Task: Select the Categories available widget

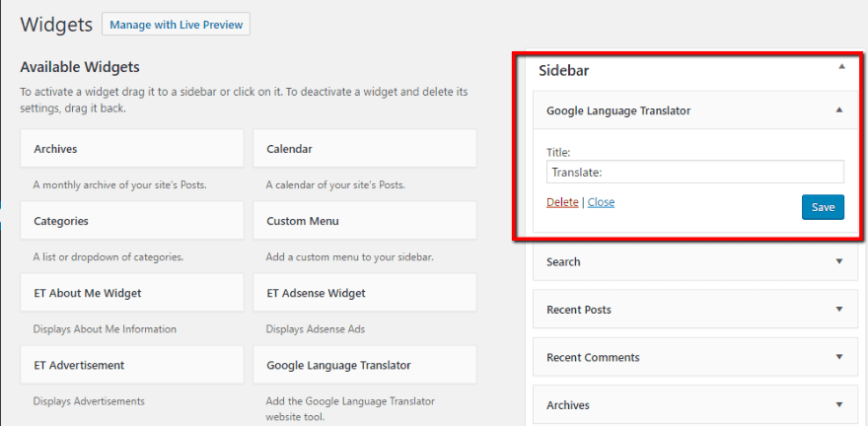Action: pos(131,221)
